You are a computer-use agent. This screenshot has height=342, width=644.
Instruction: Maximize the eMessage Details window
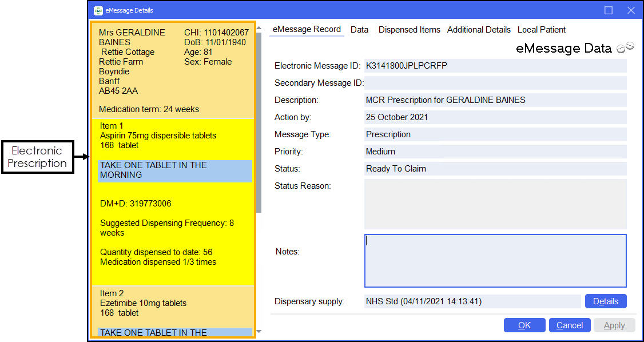click(609, 10)
